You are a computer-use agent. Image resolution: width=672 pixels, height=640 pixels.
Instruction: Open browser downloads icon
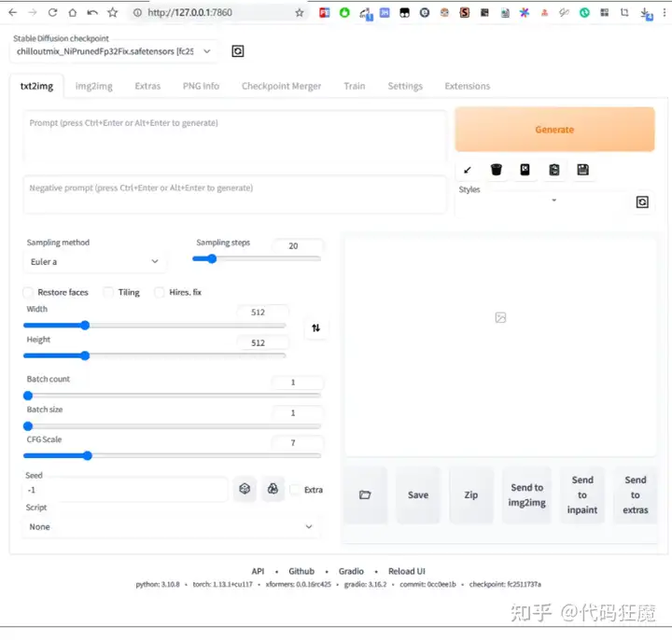tap(646, 14)
